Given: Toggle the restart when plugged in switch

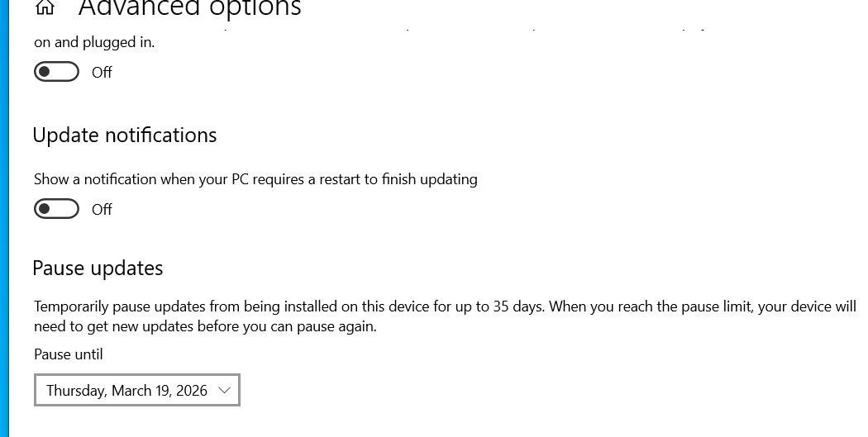Looking at the screenshot, I should click(56, 72).
